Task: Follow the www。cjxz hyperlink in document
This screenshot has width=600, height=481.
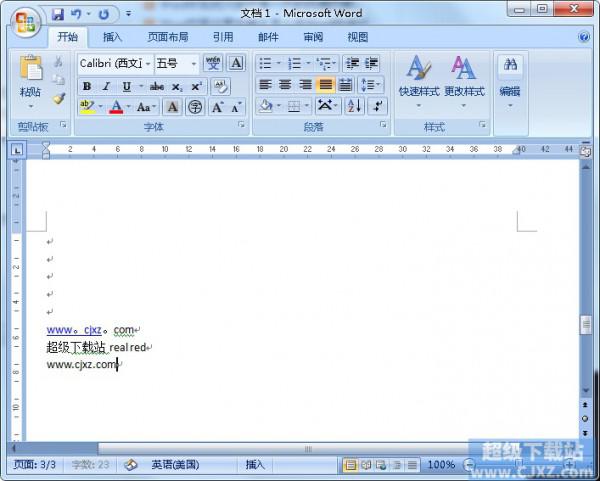Action: (74, 329)
